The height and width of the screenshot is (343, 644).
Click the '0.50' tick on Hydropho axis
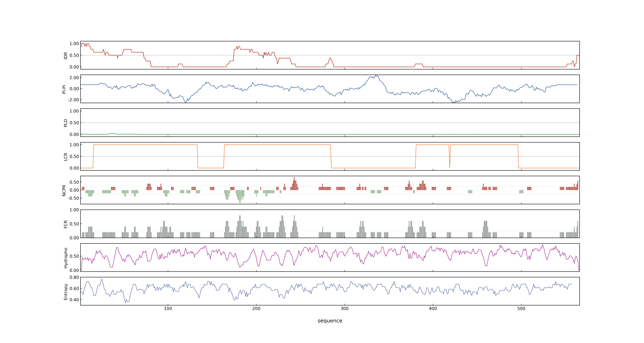click(x=74, y=256)
